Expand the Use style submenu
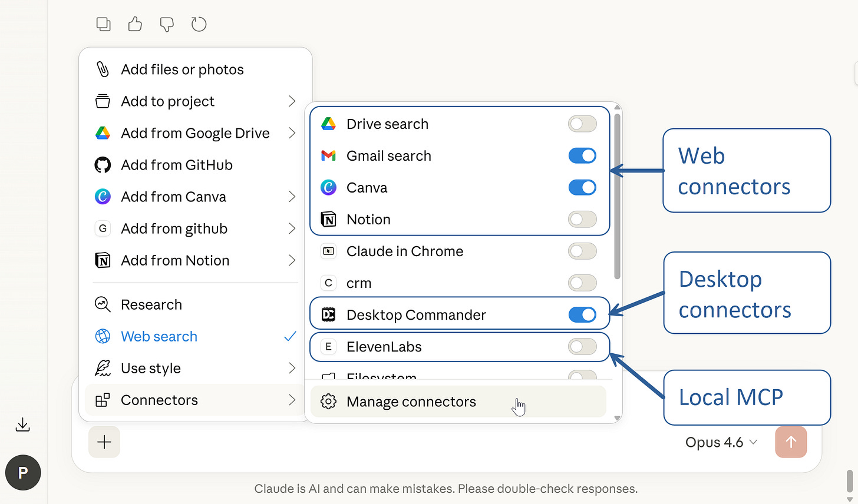 [x=195, y=369]
